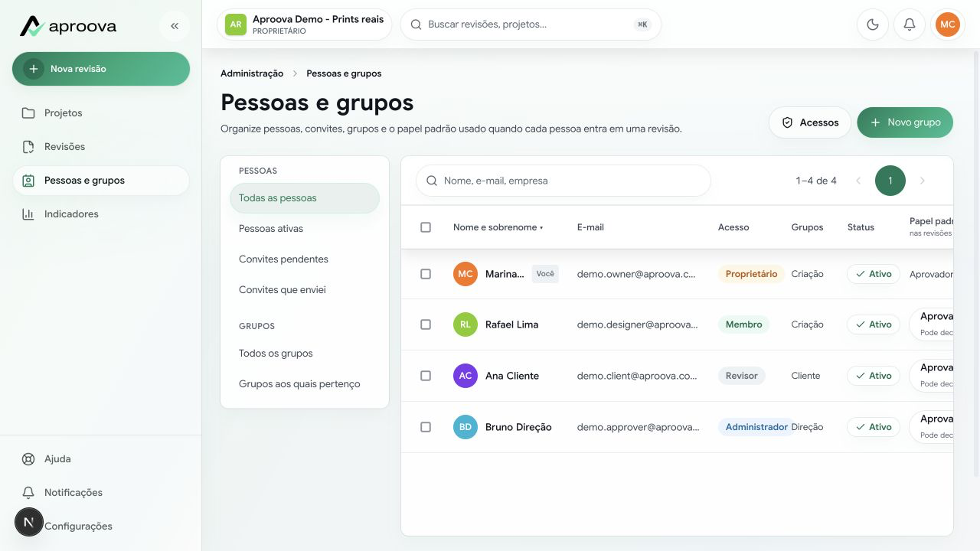The height and width of the screenshot is (551, 980).
Task: Open the Aproova Demo workspace switcher
Action: tap(305, 24)
